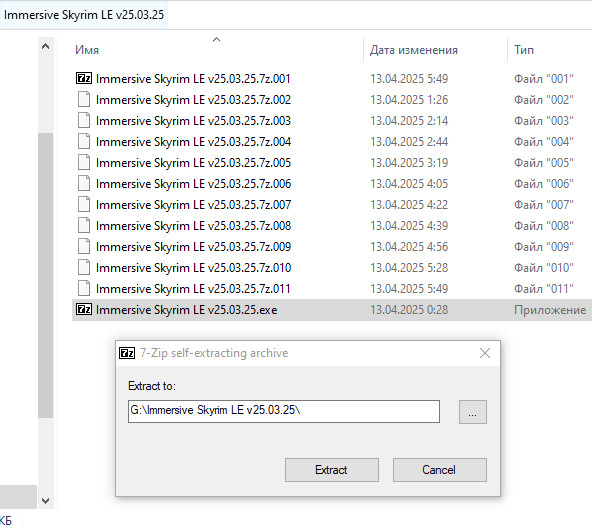
Task: Select file Immersive Skyrim LE v25.03.25.exe
Action: [187, 310]
